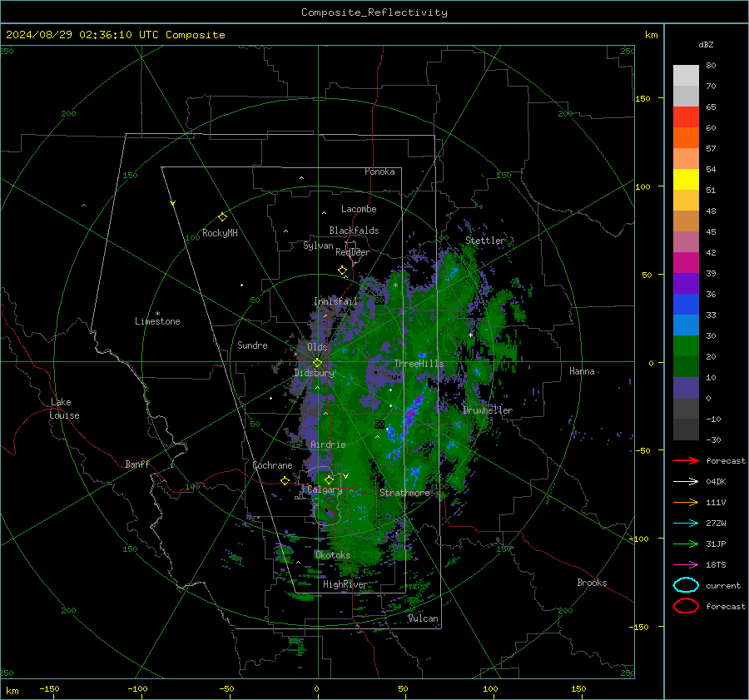Click the Innisfail city label
The height and width of the screenshot is (700, 749).
[x=335, y=301]
